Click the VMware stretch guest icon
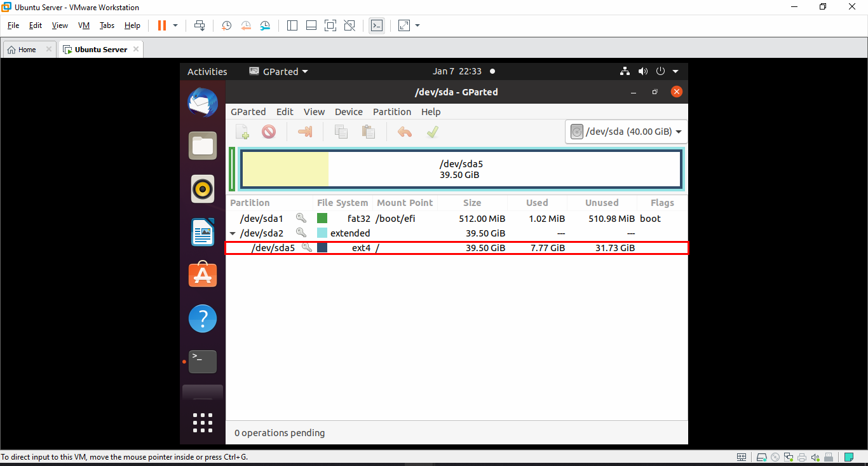The height and width of the screenshot is (466, 868). click(x=404, y=25)
